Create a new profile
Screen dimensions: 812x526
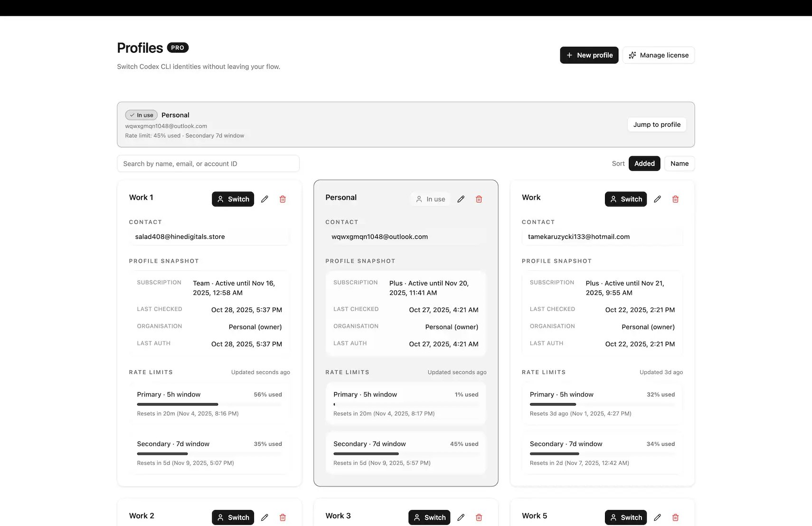[x=589, y=55]
